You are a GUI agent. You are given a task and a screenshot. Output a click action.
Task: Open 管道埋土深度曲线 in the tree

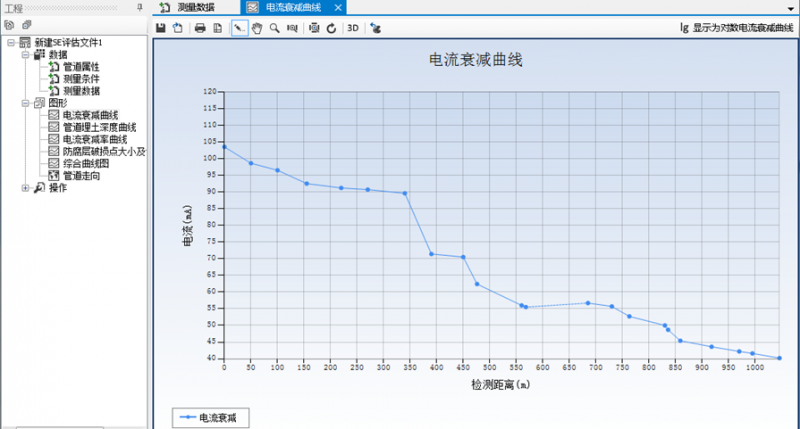coord(98,127)
